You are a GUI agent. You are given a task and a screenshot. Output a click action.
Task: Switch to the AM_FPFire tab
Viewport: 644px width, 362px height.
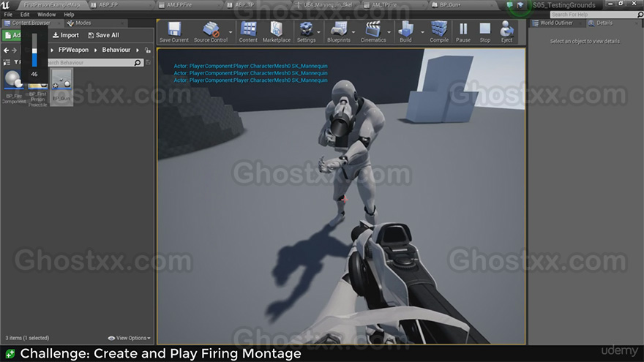click(x=179, y=5)
